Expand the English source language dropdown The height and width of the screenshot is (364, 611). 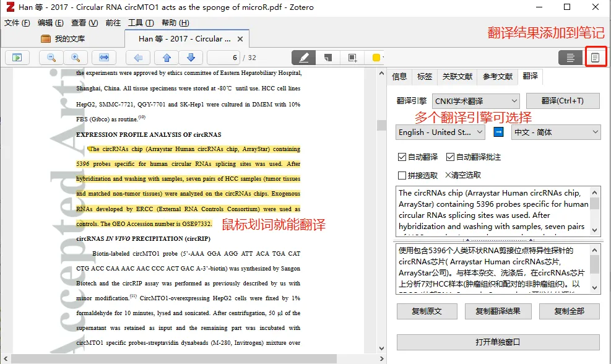[x=440, y=132]
